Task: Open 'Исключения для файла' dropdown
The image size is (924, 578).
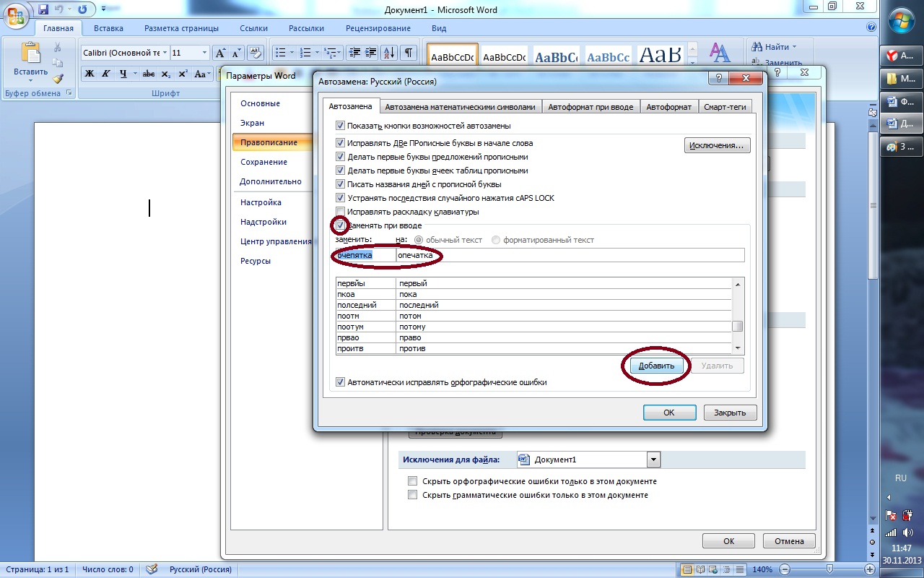Action: tap(653, 460)
